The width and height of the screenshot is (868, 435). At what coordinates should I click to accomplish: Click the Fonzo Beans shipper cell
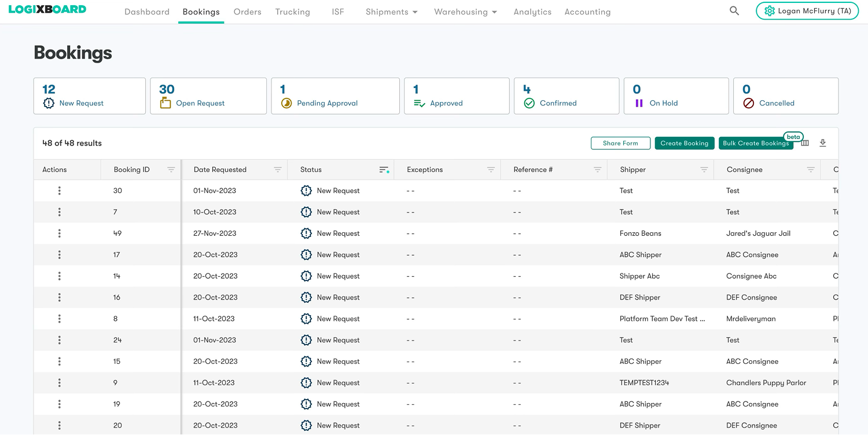tap(640, 233)
